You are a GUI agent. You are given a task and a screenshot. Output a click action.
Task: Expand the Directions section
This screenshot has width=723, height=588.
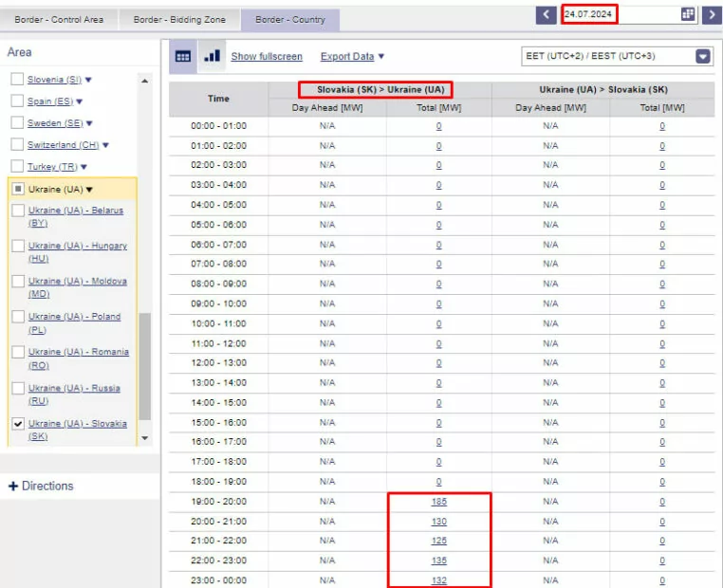(41, 486)
